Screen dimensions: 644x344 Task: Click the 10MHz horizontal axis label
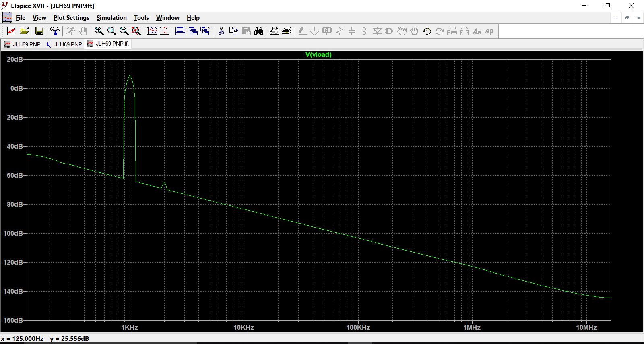586,328
